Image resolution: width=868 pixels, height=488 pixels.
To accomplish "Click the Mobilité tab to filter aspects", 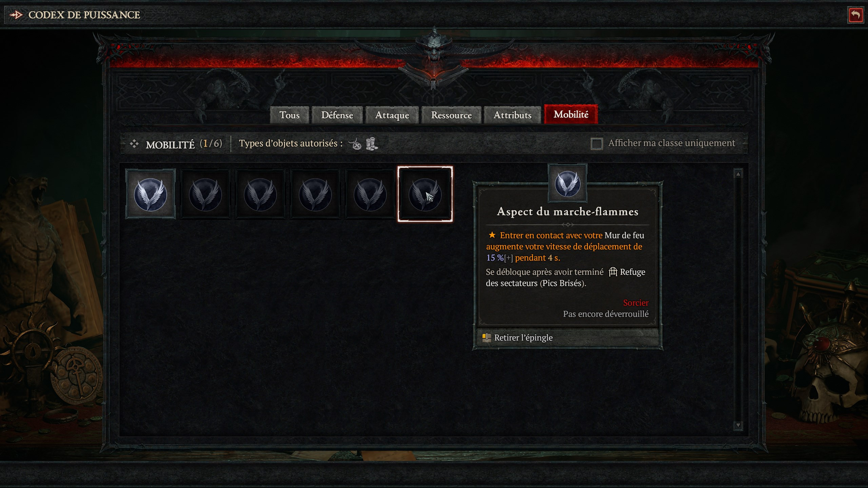I will pyautogui.click(x=571, y=115).
